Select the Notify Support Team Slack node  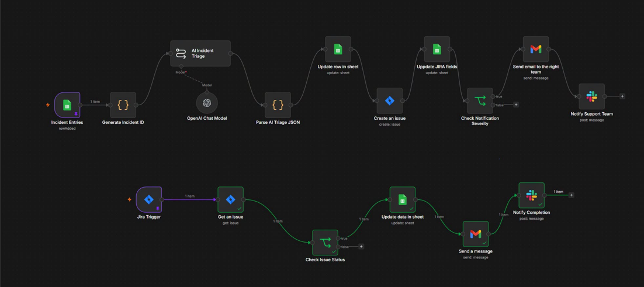[x=591, y=96]
